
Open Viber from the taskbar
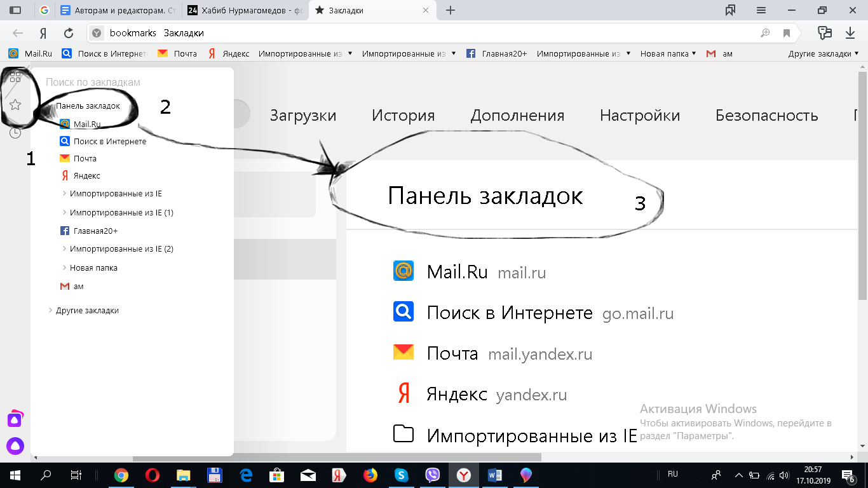(x=433, y=475)
